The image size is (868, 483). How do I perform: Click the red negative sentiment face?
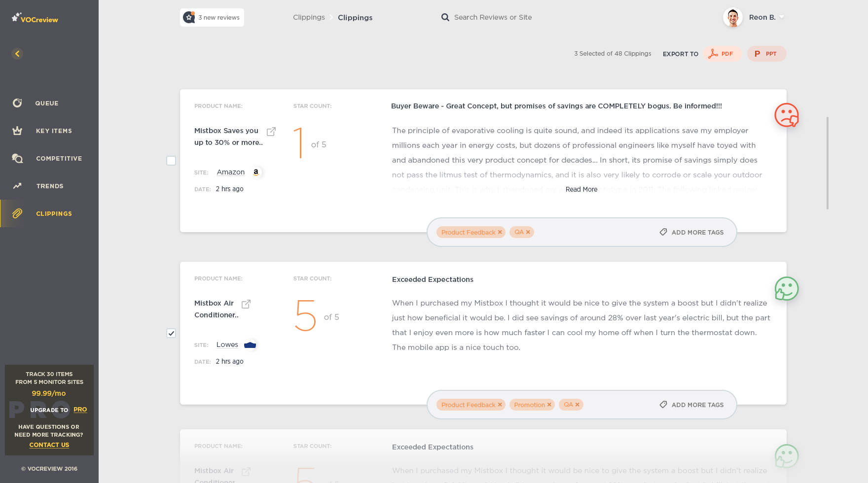pos(787,115)
